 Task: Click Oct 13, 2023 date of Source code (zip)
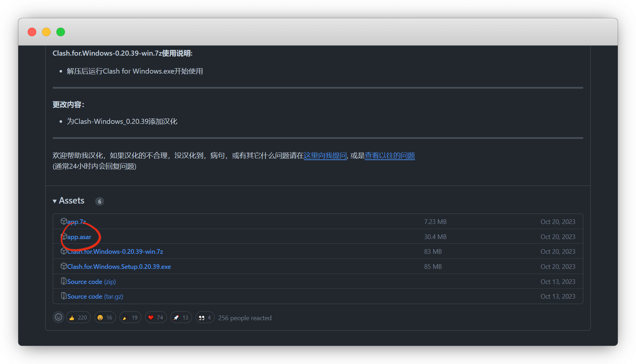pyautogui.click(x=558, y=282)
